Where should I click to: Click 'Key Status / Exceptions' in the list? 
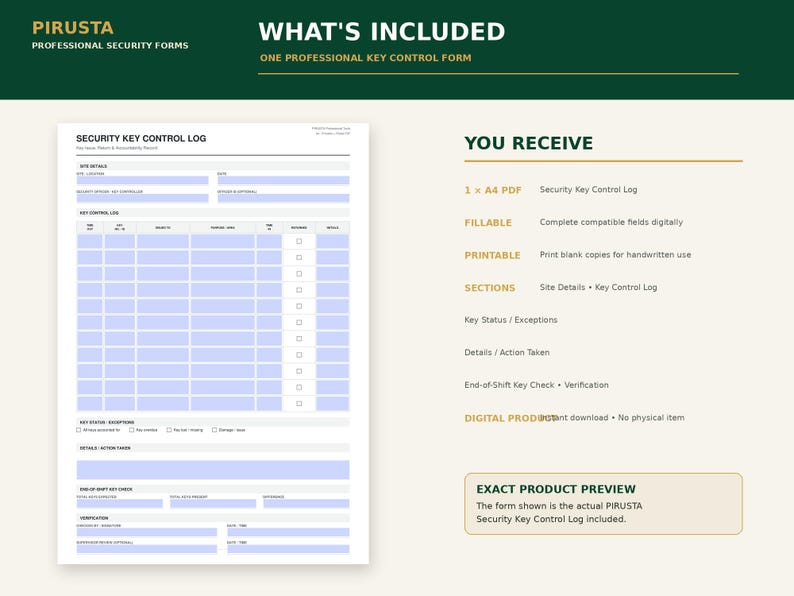[511, 320]
